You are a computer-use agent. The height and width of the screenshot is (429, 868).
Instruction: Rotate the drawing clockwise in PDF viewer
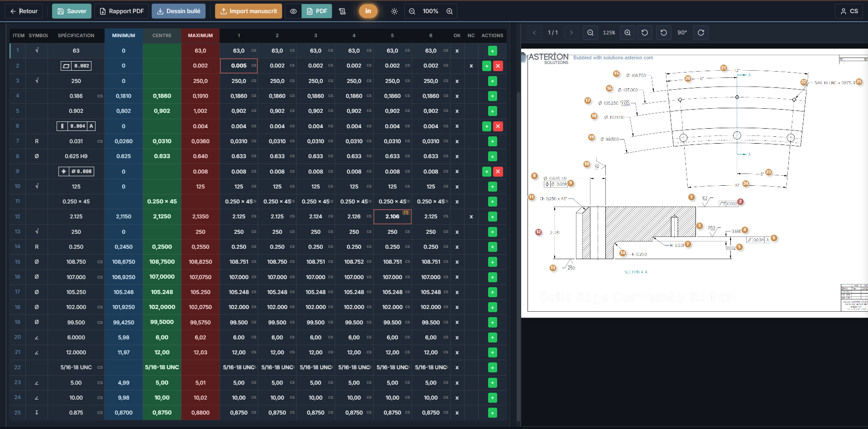(x=700, y=33)
